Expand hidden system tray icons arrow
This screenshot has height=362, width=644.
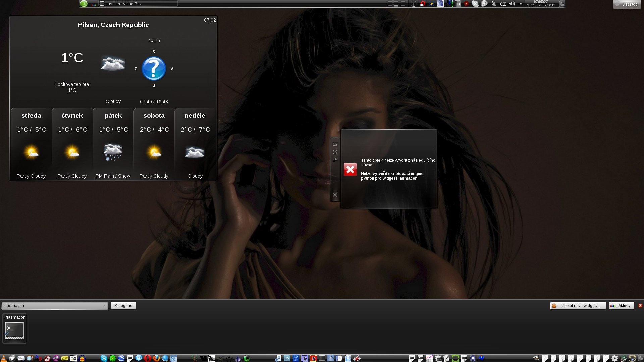[x=521, y=4]
